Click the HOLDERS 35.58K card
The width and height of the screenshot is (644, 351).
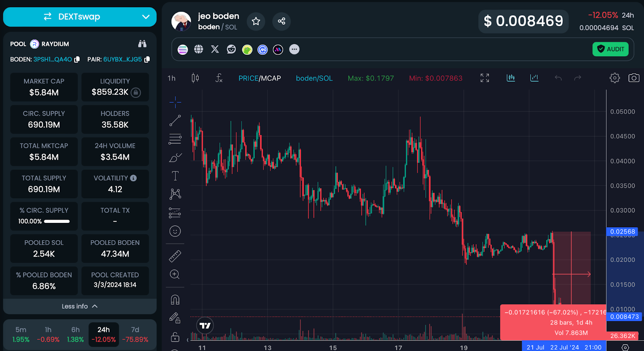pos(115,119)
